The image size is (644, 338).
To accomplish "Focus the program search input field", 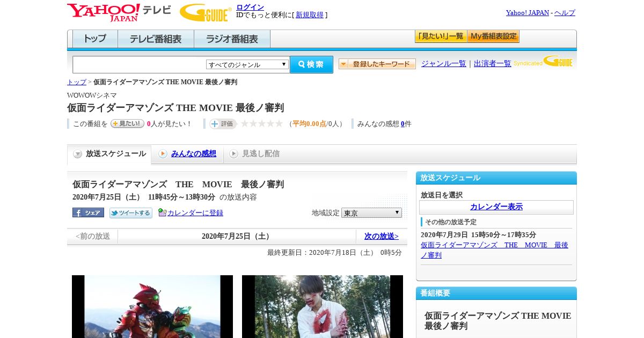I will pos(140,64).
